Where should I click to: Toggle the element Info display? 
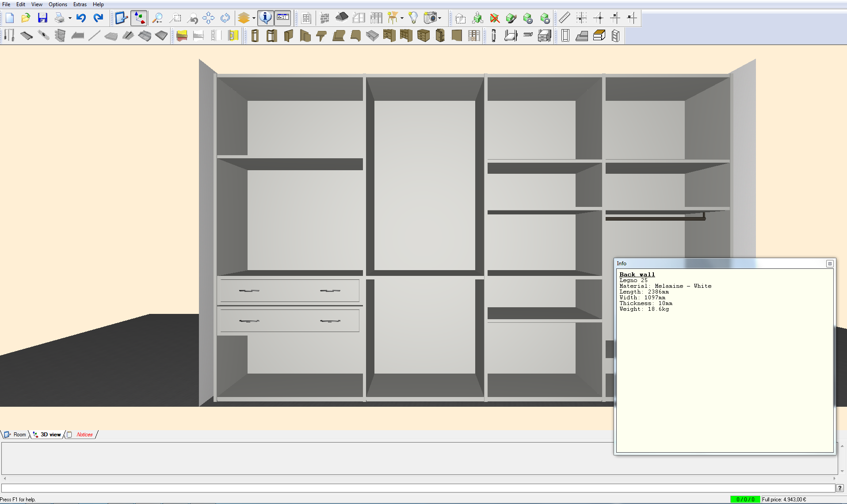[266, 18]
